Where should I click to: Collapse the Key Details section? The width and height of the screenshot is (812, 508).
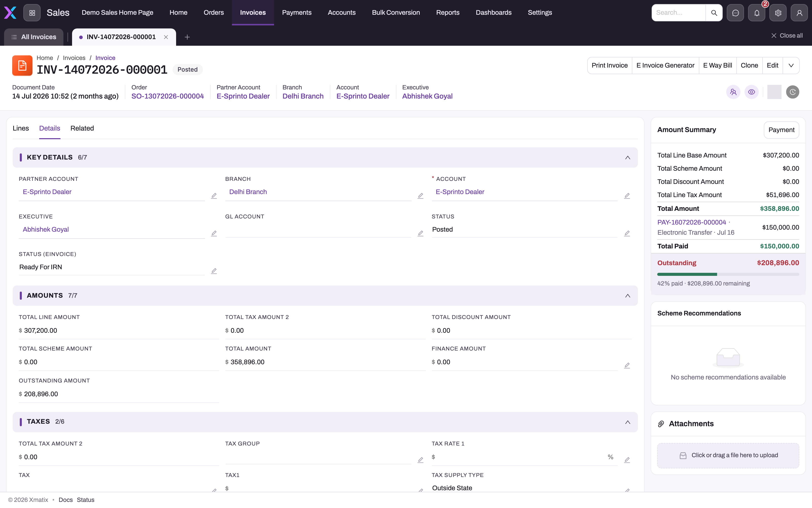click(628, 157)
